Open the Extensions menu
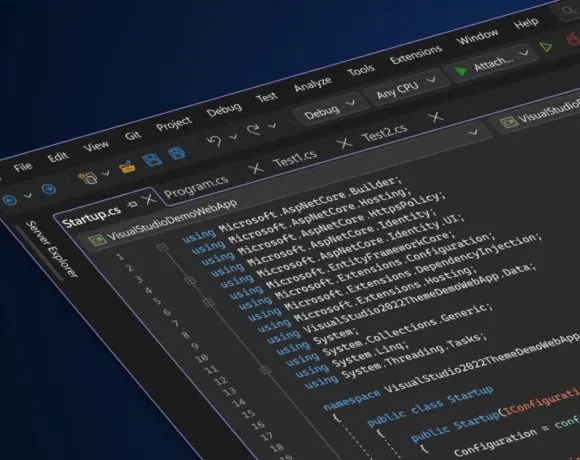580x460 pixels. coord(416,54)
